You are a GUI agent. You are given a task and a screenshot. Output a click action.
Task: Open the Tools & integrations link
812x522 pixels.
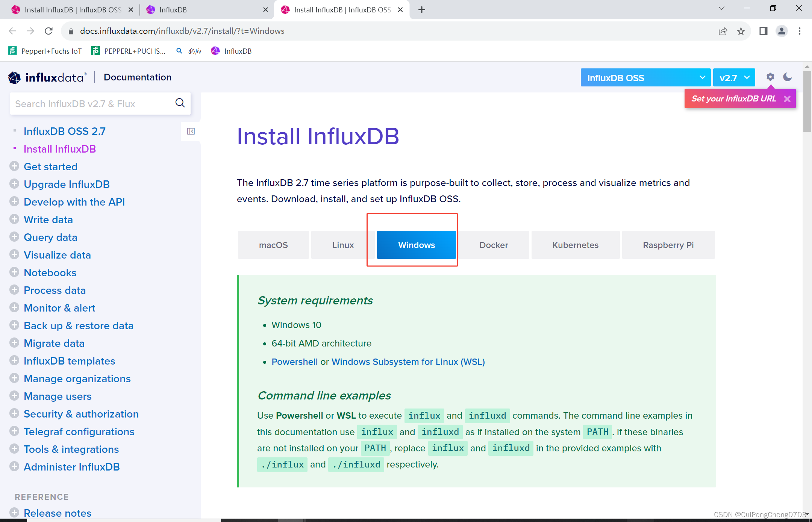click(71, 449)
